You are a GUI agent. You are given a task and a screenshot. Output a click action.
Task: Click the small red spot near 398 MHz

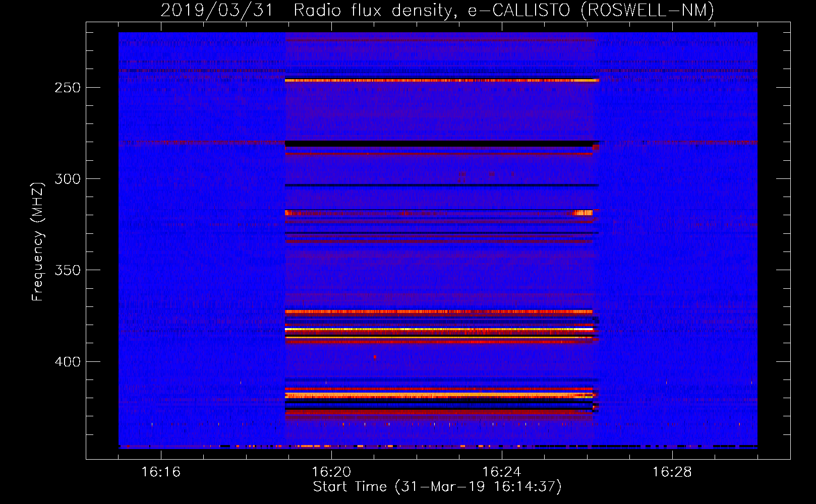point(375,357)
